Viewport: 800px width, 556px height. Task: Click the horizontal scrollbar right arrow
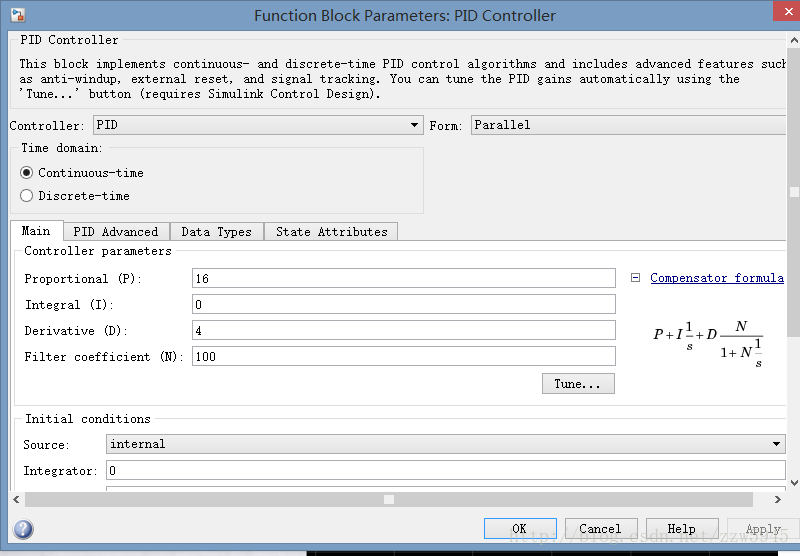[x=778, y=499]
